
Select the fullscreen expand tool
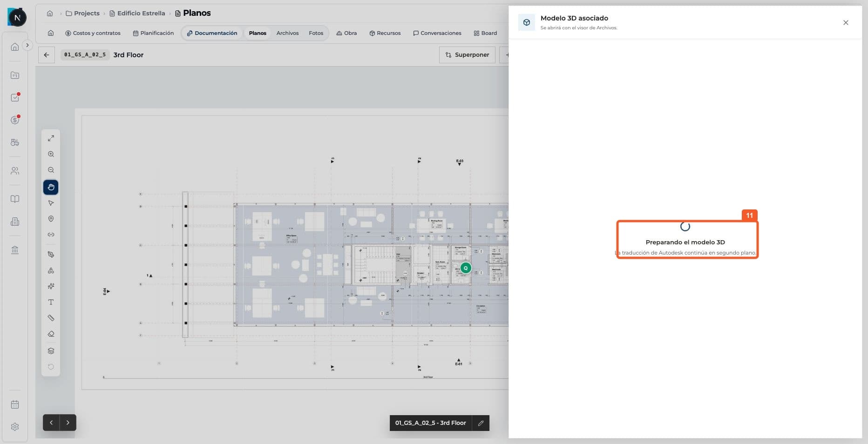tap(51, 138)
